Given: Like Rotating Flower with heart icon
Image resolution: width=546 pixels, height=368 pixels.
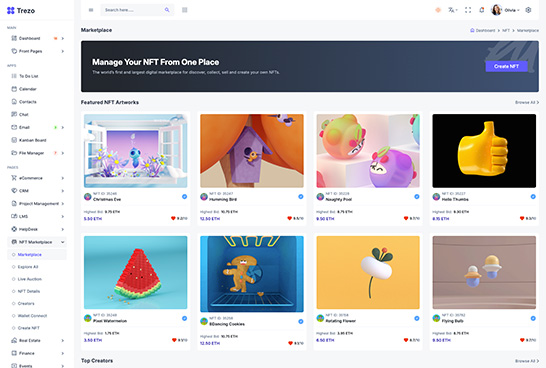Looking at the screenshot, I should (406, 340).
